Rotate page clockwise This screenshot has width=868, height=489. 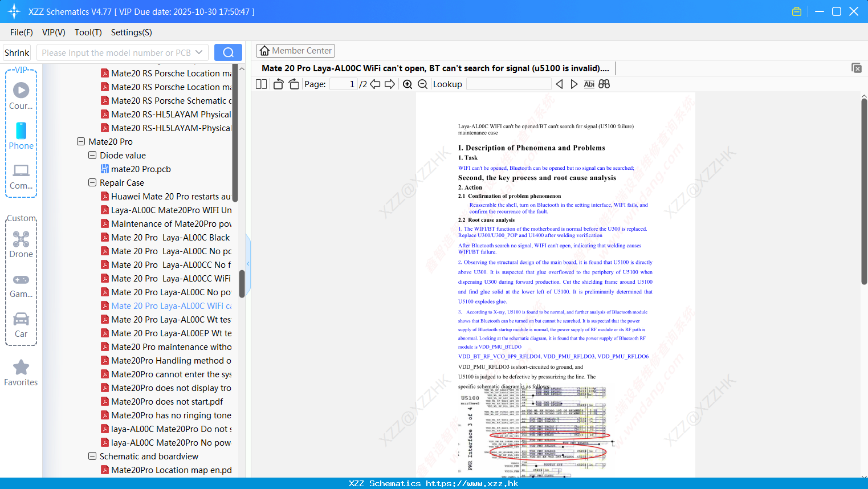[x=294, y=84]
